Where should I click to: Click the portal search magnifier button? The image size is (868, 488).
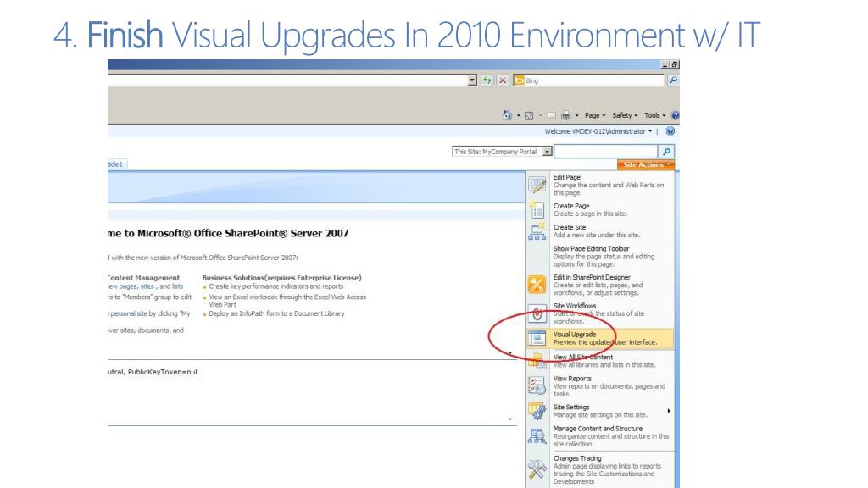(x=666, y=151)
